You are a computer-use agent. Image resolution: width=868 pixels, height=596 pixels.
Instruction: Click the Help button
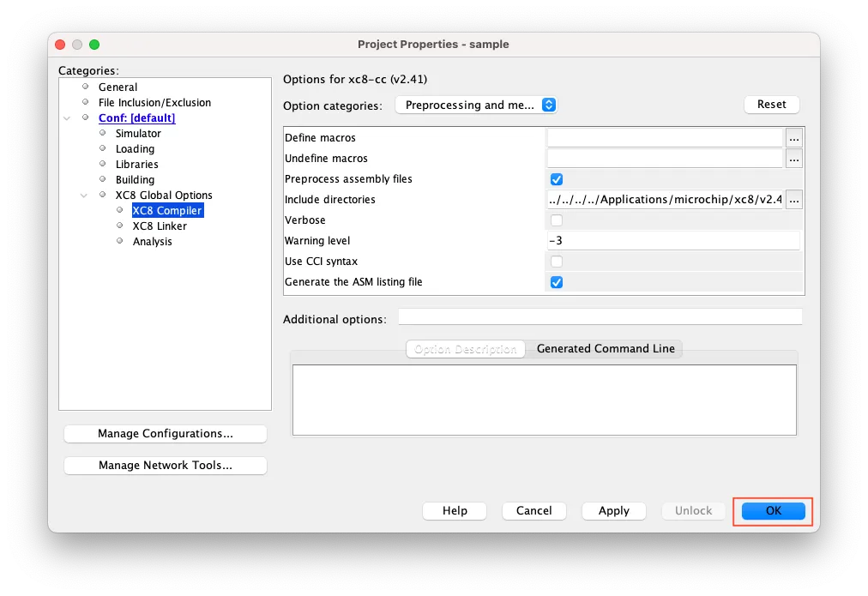click(455, 511)
